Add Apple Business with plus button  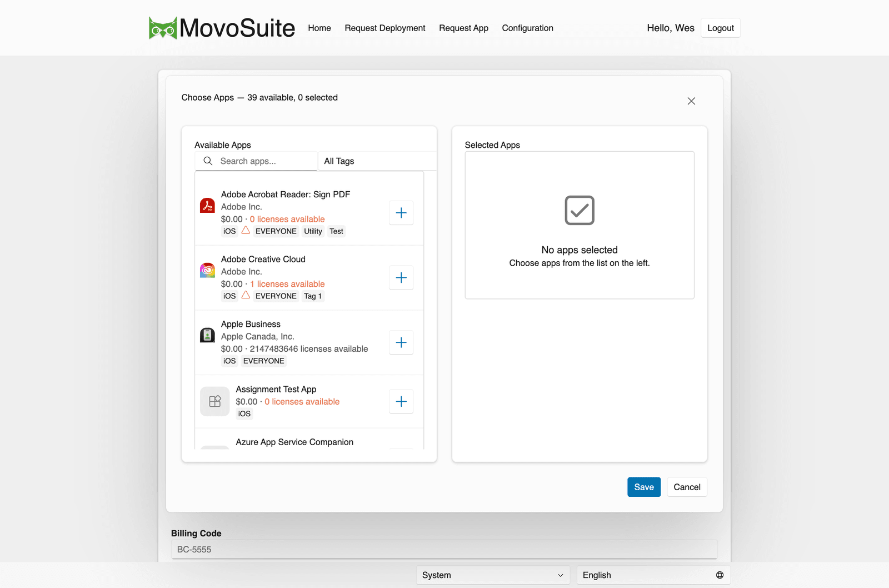[401, 342]
